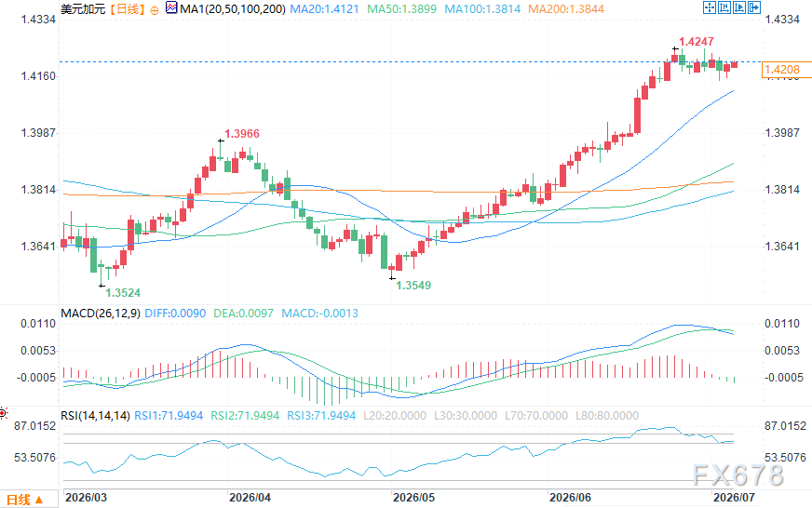Image resolution: width=812 pixels, height=508 pixels.
Task: Select the MA50:1.3899 legend label
Action: pyautogui.click(x=402, y=8)
